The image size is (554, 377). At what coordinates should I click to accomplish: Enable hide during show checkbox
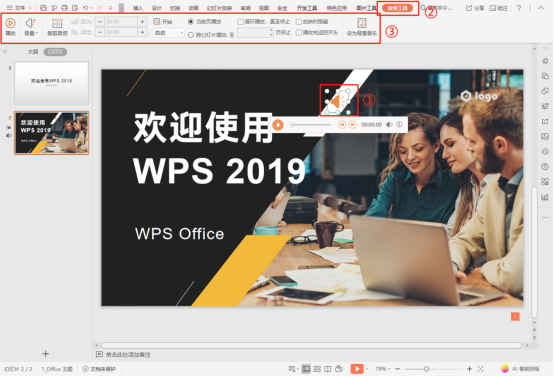pyautogui.click(x=299, y=22)
